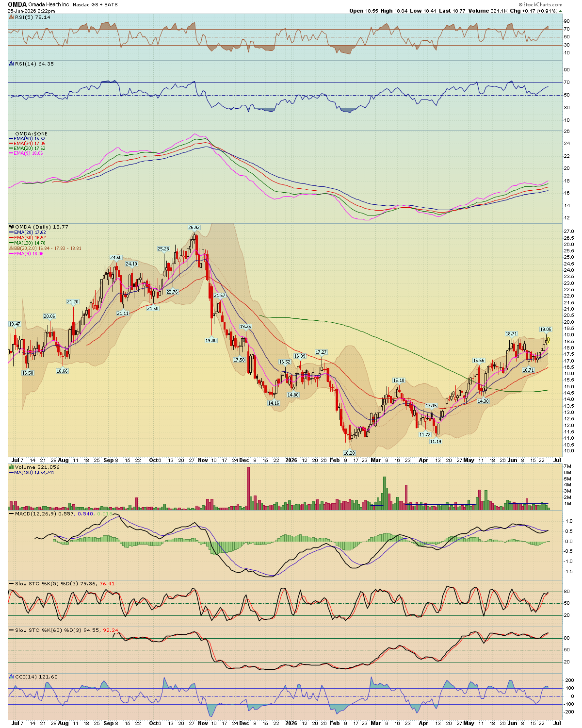582x728 pixels.
Task: Click the 19.26 price annotation
Action: [x=245, y=326]
